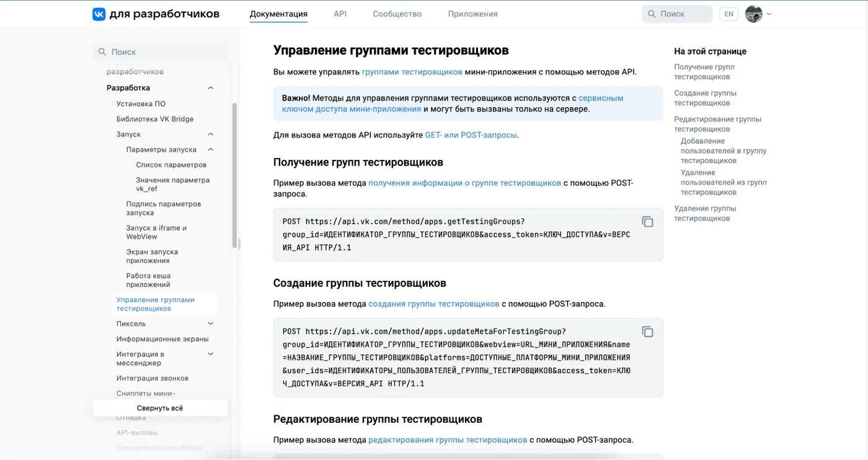Expand the Интеграция в мессенджер chevron
This screenshot has height=460, width=868.
click(210, 354)
